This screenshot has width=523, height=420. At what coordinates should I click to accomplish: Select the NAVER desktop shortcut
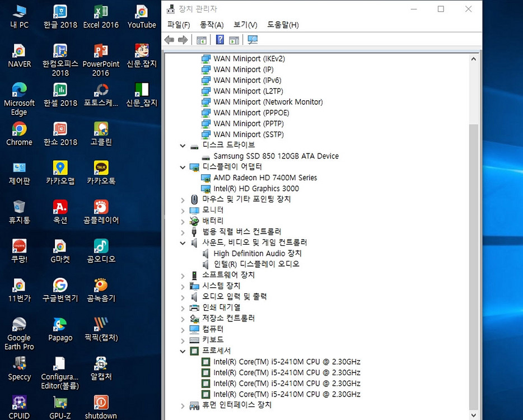tap(20, 56)
